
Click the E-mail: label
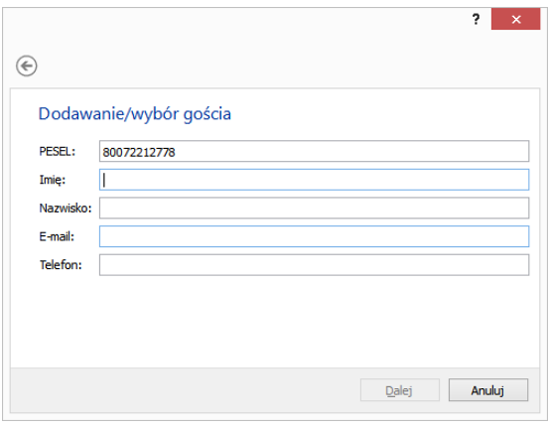click(57, 237)
